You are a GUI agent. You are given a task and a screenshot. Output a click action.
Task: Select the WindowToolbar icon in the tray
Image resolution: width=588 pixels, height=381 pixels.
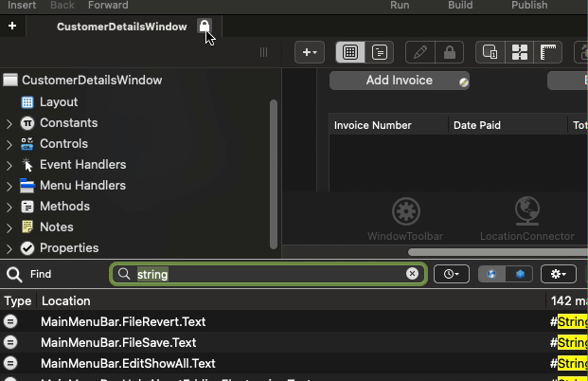click(x=405, y=212)
